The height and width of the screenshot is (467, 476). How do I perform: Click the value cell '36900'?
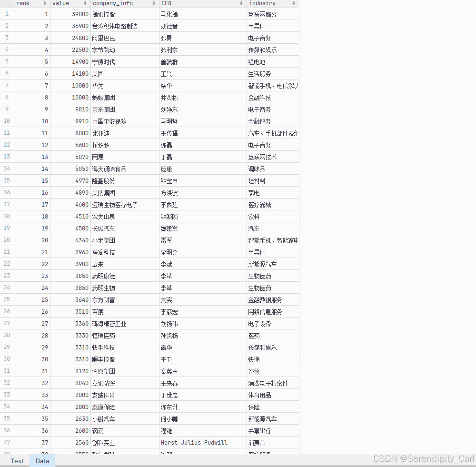pos(70,26)
